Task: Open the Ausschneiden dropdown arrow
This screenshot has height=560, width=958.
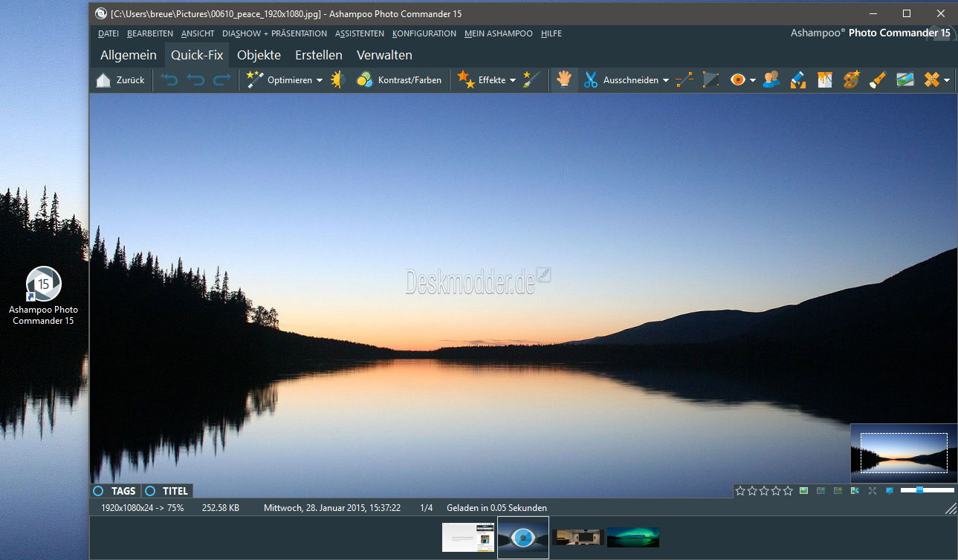Action: point(666,80)
